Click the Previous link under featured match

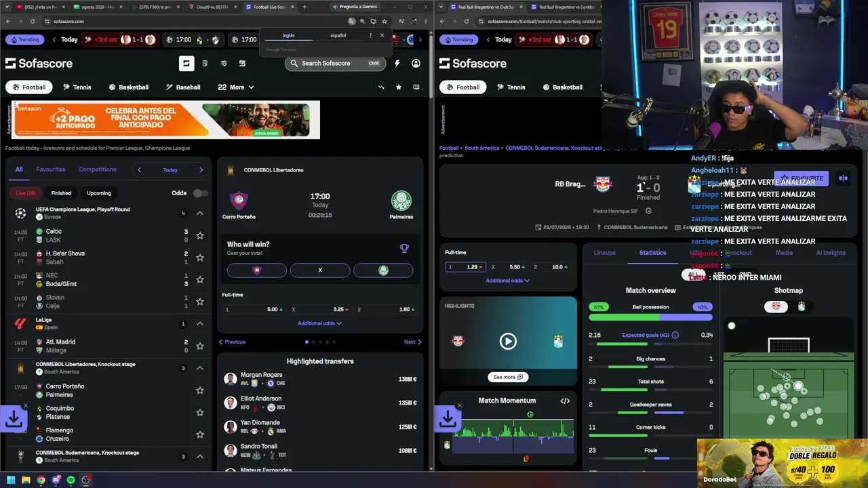[232, 342]
